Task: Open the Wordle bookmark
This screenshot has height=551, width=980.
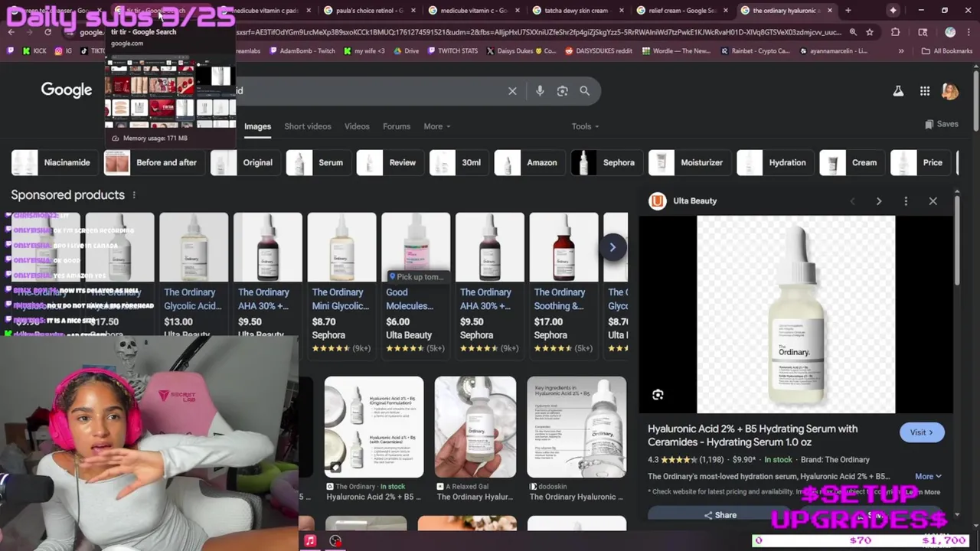Action: click(676, 51)
